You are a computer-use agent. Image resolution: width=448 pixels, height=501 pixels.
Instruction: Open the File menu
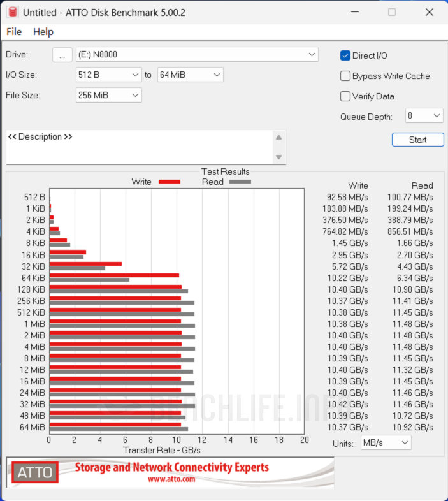pyautogui.click(x=14, y=32)
